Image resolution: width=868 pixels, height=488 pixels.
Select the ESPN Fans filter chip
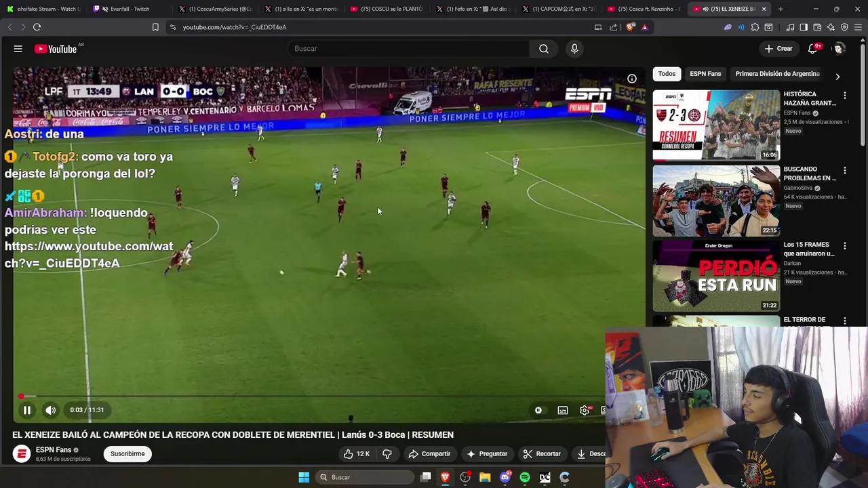705,74
